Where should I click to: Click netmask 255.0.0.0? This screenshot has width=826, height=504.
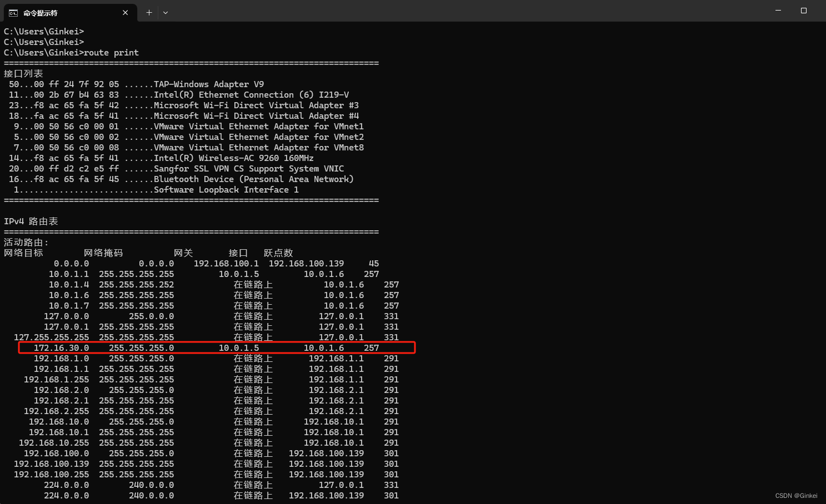(152, 316)
